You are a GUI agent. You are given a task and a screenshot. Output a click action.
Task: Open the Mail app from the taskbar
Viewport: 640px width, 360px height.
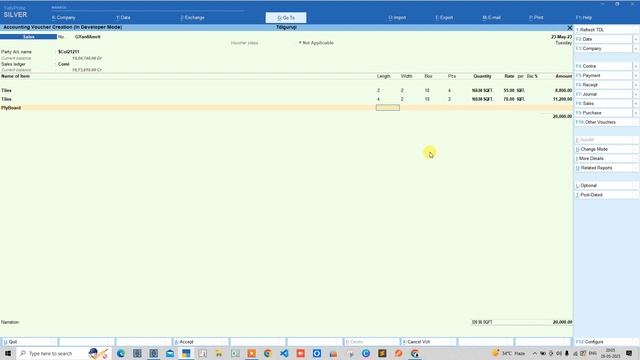point(170,353)
